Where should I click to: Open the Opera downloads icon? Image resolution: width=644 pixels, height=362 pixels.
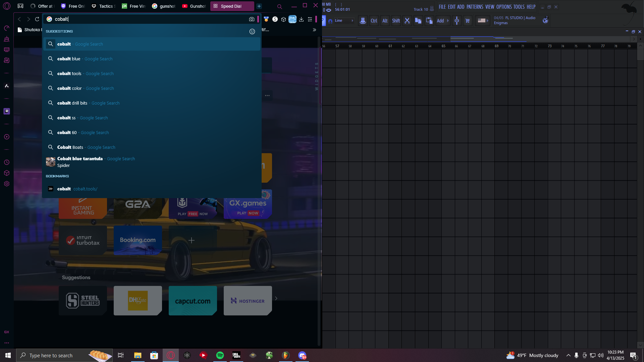click(301, 19)
